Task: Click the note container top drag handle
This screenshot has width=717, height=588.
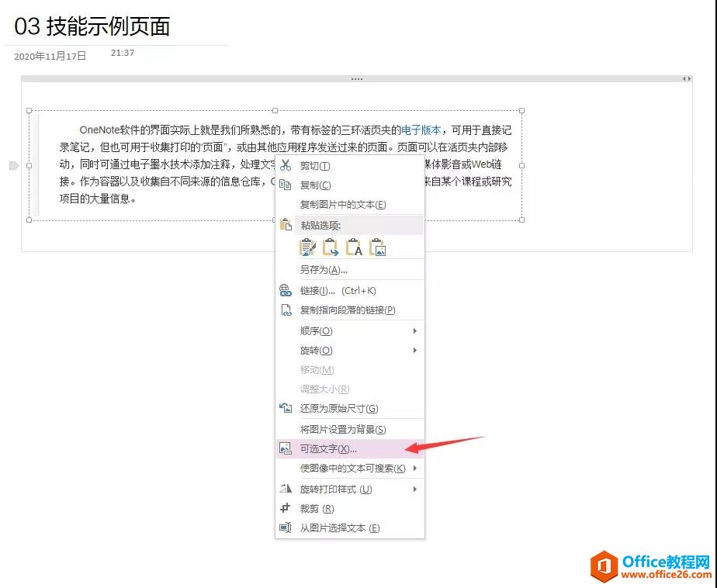Action: coord(357,79)
